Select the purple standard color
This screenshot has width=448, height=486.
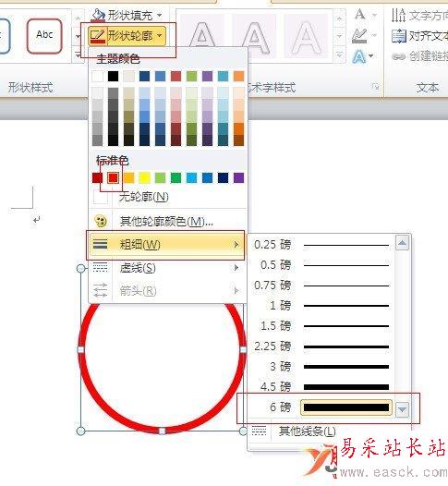tap(238, 178)
